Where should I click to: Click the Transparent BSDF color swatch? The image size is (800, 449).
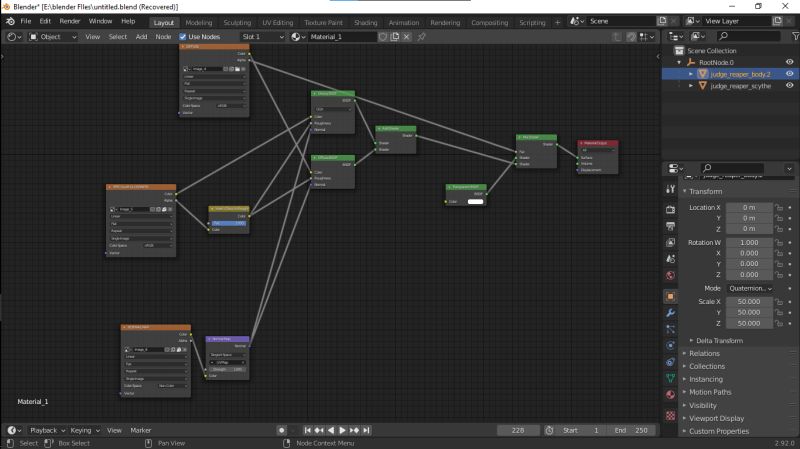[475, 202]
